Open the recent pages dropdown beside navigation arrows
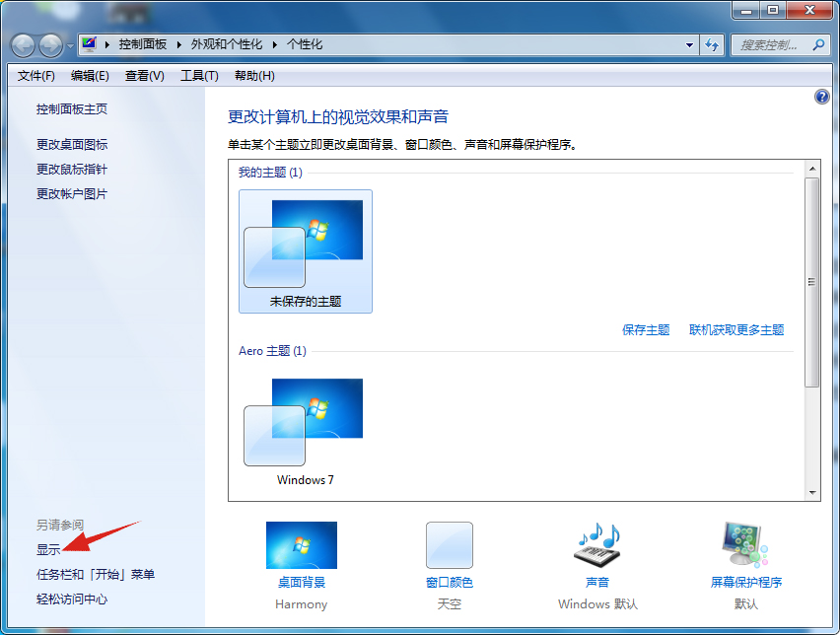 pos(70,46)
